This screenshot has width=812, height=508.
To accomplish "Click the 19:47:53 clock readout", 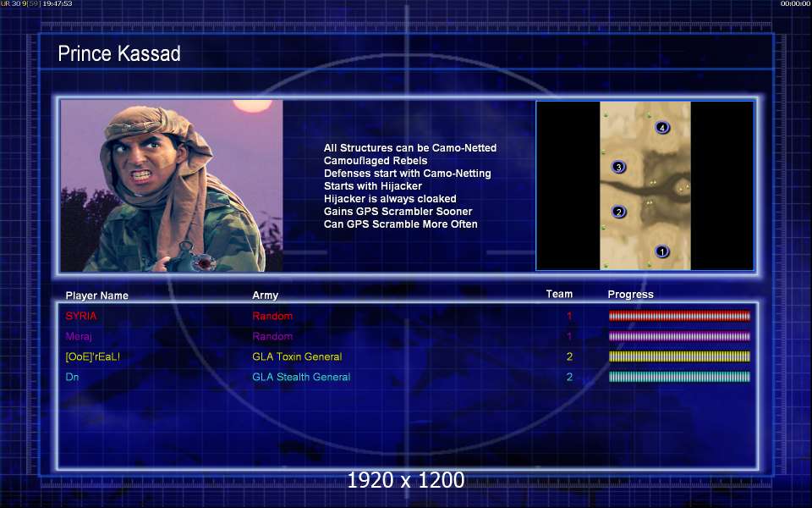I will tap(57, 3).
